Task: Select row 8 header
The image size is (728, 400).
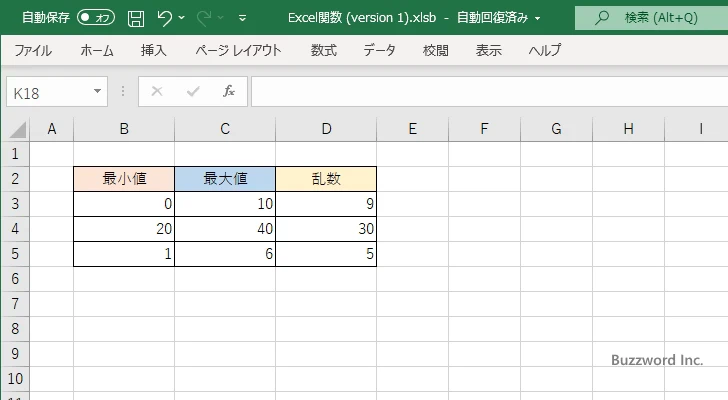Action: coord(15,329)
